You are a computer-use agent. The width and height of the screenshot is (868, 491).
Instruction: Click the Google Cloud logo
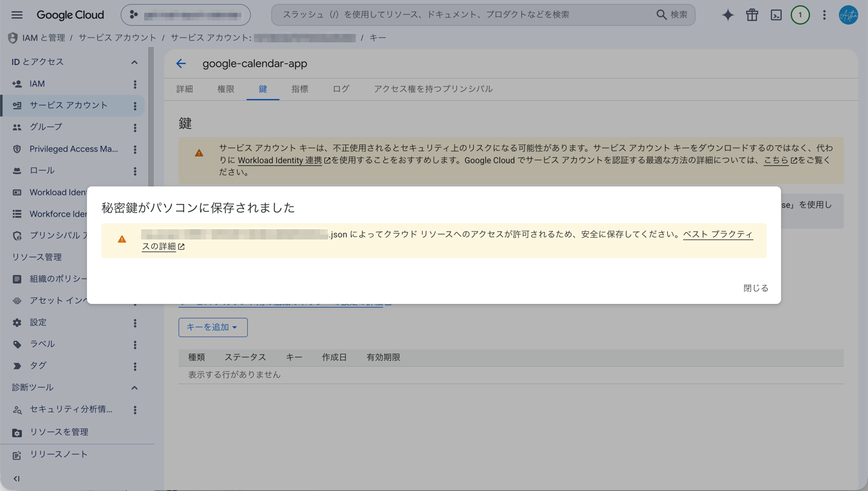[70, 14]
